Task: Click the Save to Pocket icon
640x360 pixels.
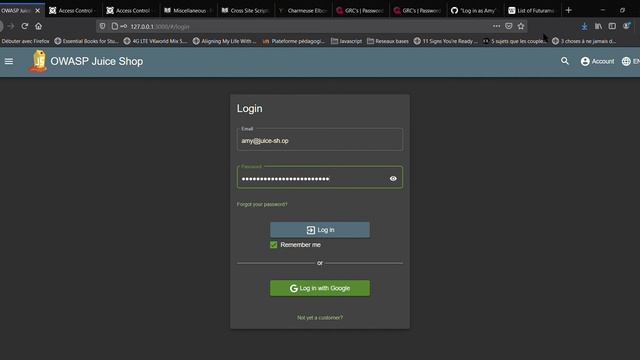Action: (509, 26)
